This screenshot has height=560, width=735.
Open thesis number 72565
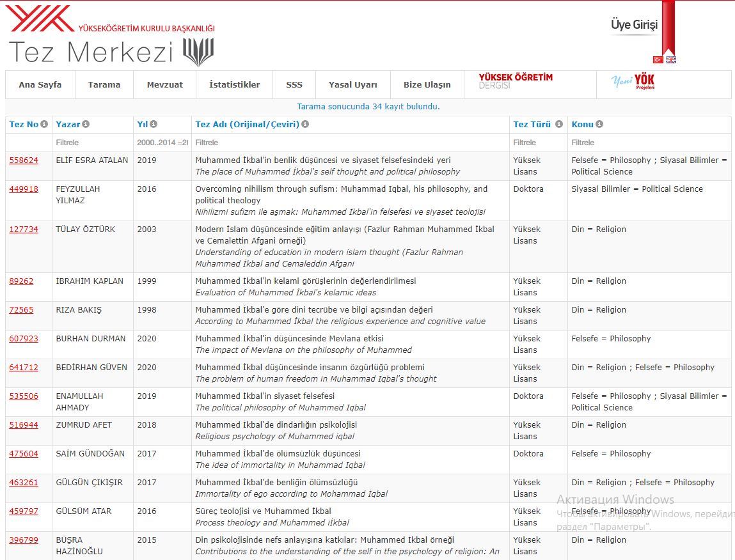pyautogui.click(x=22, y=310)
